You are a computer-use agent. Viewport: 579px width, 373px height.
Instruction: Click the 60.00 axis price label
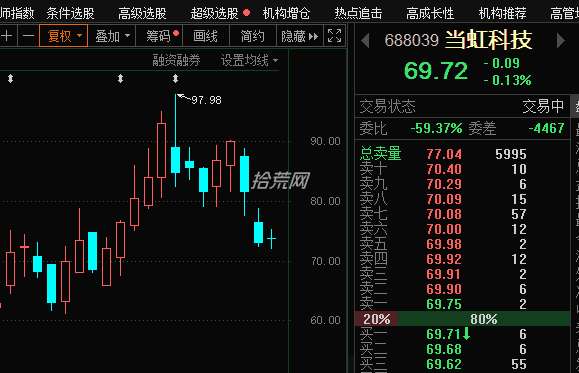click(325, 320)
